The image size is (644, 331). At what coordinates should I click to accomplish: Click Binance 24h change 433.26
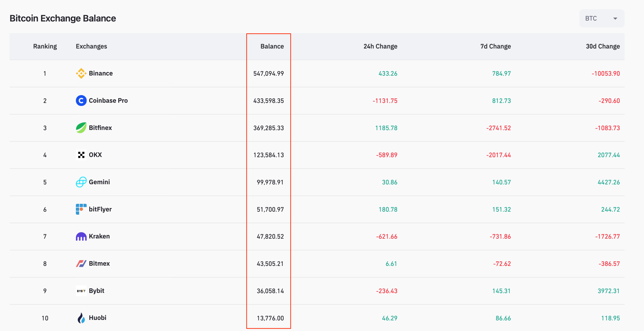pyautogui.click(x=388, y=74)
